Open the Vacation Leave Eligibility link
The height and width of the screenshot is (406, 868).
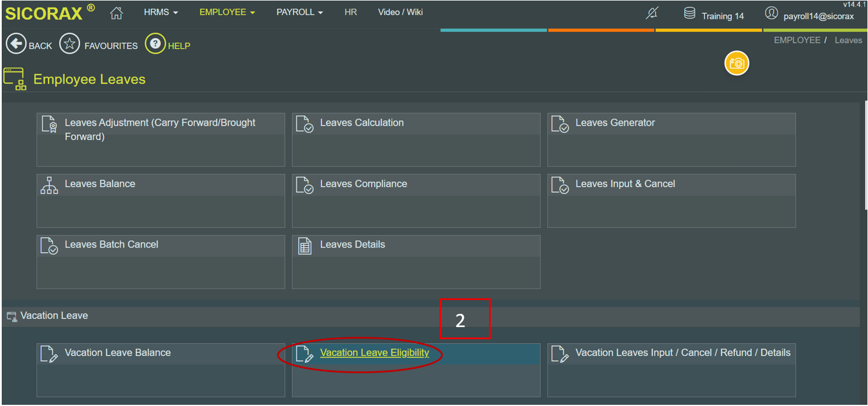[374, 352]
